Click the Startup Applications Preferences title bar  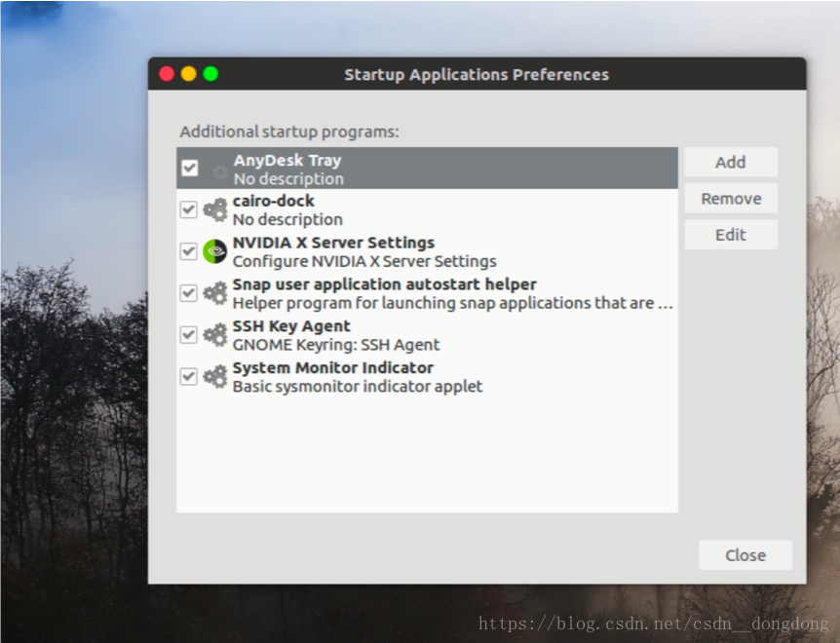[477, 74]
